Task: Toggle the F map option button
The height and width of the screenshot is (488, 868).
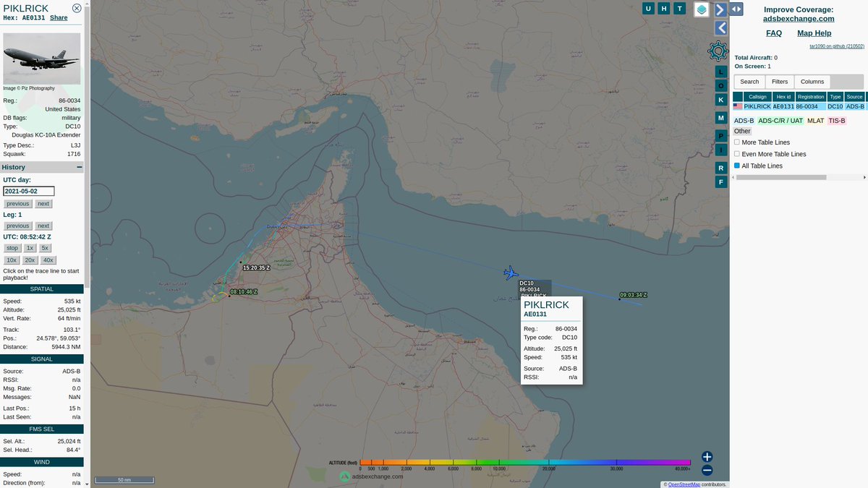Action: click(x=720, y=182)
